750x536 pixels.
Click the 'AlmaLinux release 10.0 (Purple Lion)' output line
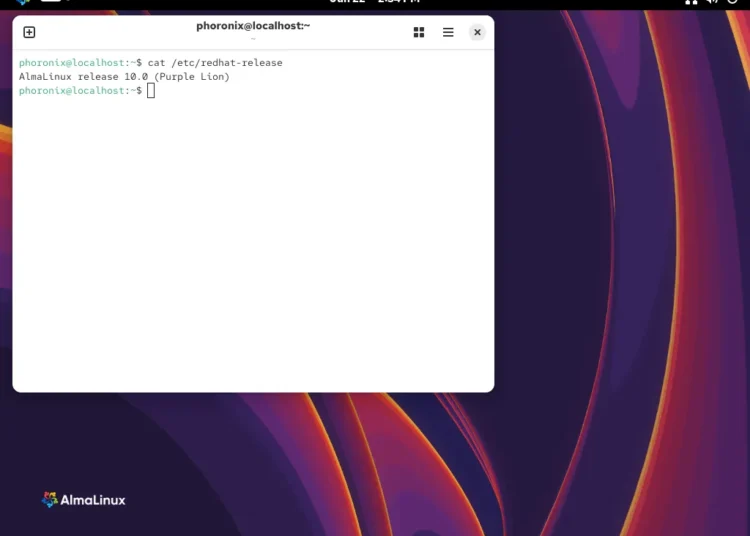124,77
